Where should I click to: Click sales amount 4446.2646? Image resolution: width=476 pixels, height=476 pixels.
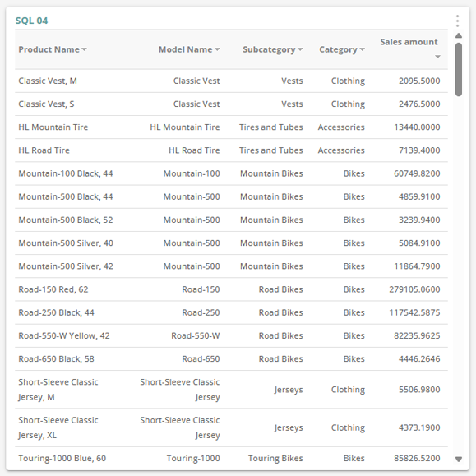[x=419, y=358]
